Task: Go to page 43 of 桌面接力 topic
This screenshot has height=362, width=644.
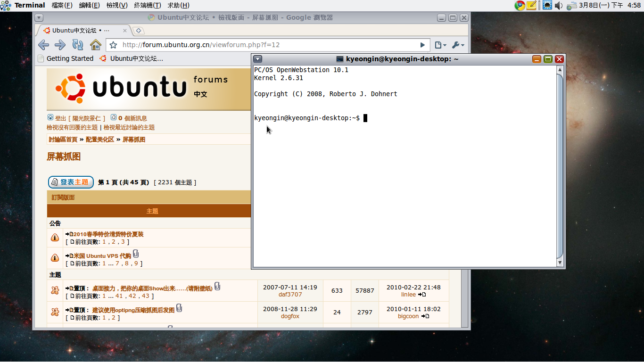Action: pyautogui.click(x=145, y=296)
